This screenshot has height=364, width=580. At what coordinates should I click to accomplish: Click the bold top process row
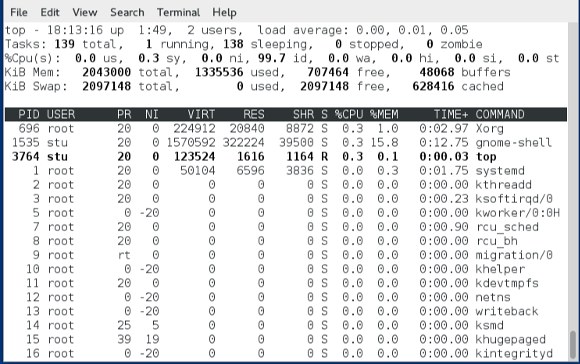coord(286,157)
